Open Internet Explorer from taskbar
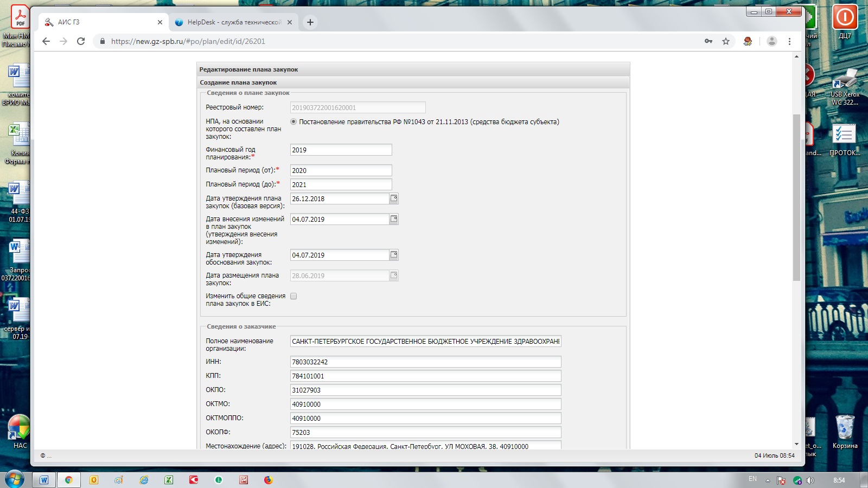 [144, 480]
